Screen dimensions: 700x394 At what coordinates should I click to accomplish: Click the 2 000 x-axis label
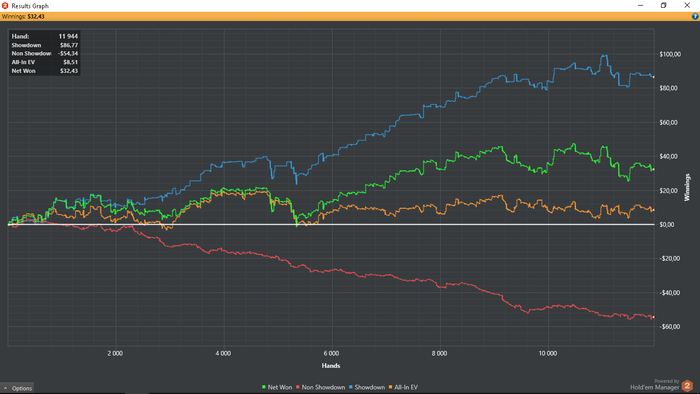click(115, 353)
